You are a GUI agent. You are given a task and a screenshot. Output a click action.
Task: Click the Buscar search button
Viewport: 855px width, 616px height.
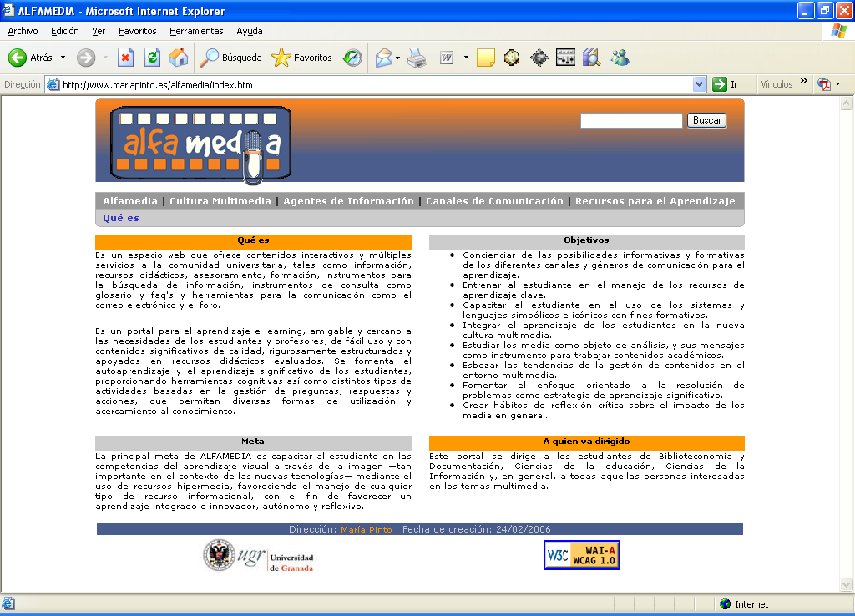[x=706, y=120]
